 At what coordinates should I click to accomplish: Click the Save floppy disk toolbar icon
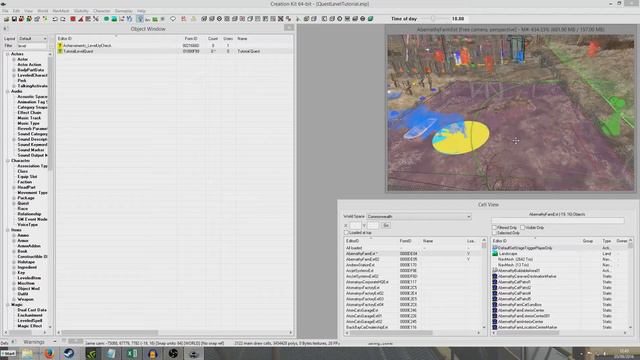coord(14,19)
